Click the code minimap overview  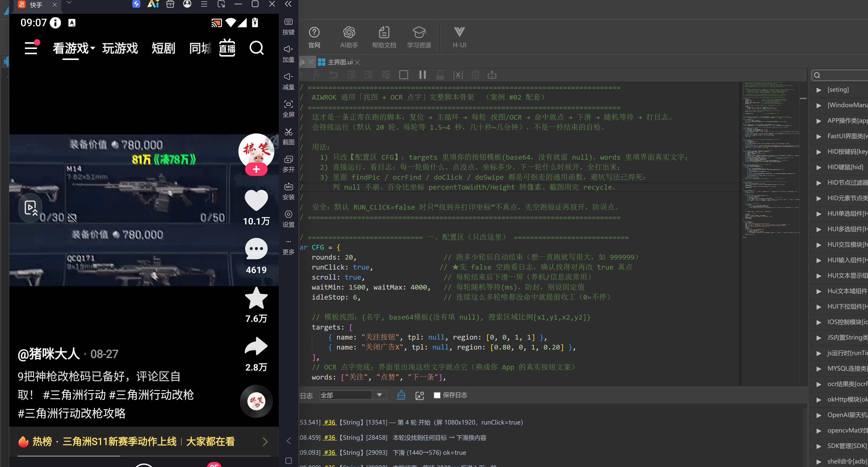[x=771, y=160]
